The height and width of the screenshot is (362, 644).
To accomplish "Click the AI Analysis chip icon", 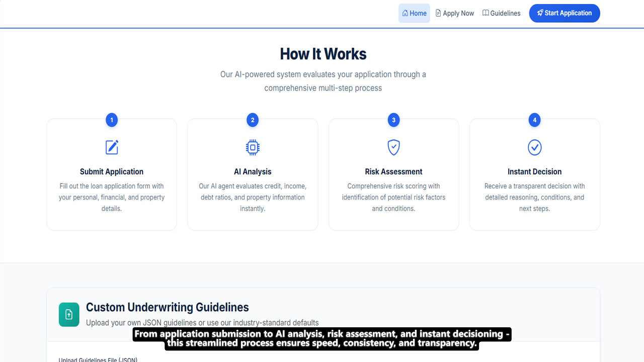I will tap(253, 147).
